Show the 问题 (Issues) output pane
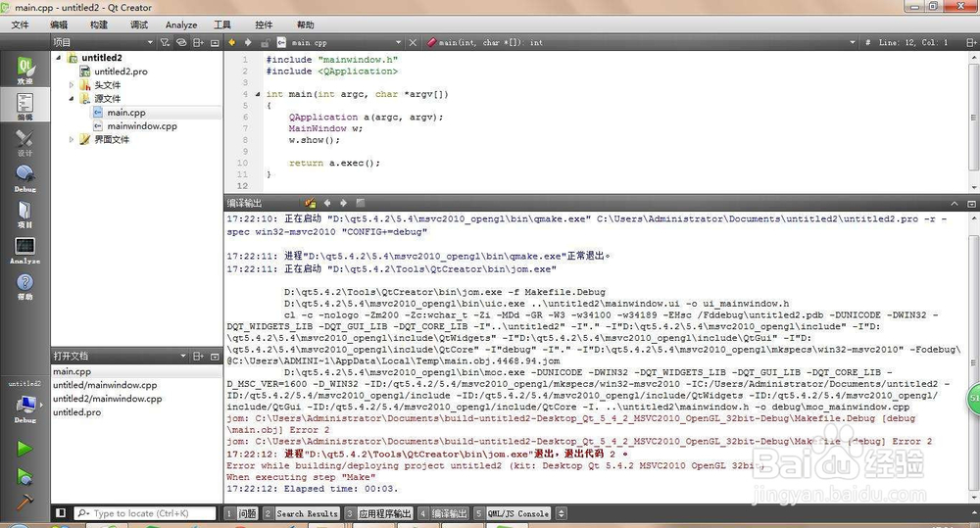Screen dimensions: 980x528 click(241, 513)
